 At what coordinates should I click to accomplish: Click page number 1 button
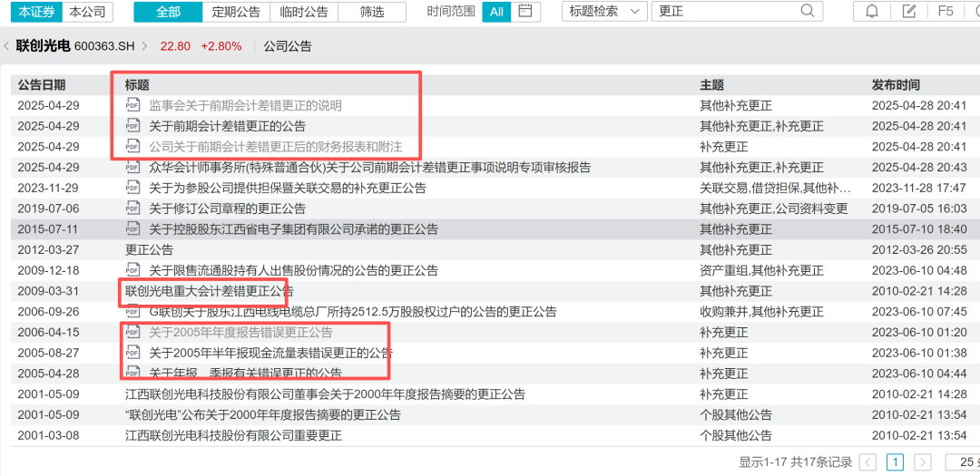[x=896, y=462]
